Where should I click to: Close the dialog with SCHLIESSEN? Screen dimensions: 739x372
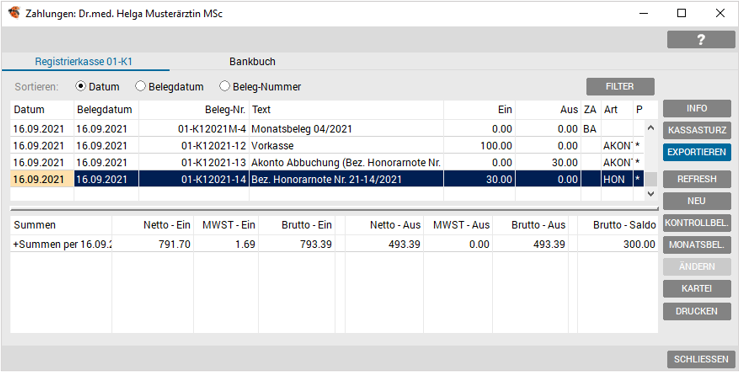(701, 359)
